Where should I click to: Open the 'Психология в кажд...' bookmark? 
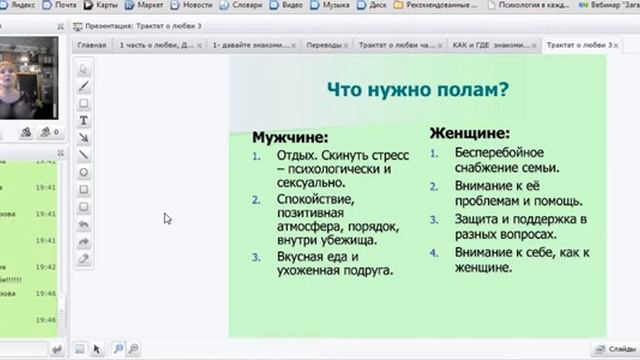click(x=528, y=5)
